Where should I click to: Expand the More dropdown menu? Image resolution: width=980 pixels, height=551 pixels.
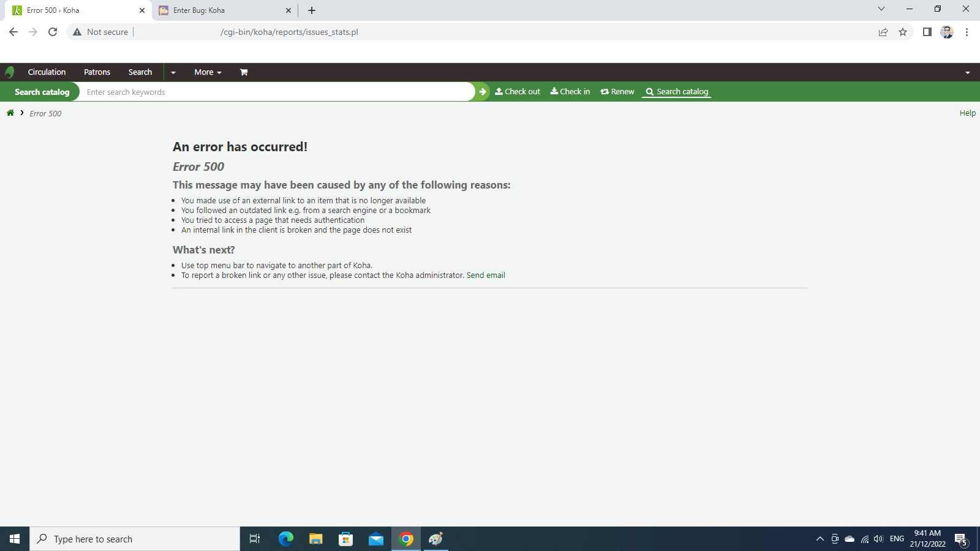208,72
